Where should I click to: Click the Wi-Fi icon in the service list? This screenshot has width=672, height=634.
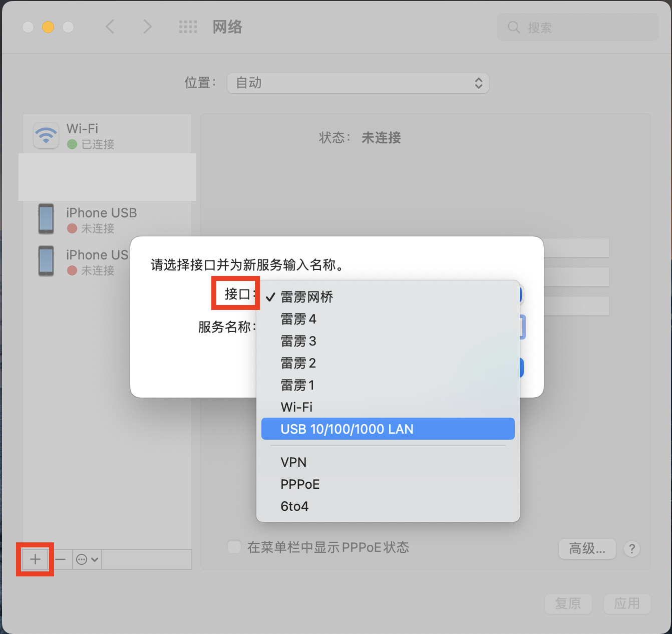click(46, 136)
